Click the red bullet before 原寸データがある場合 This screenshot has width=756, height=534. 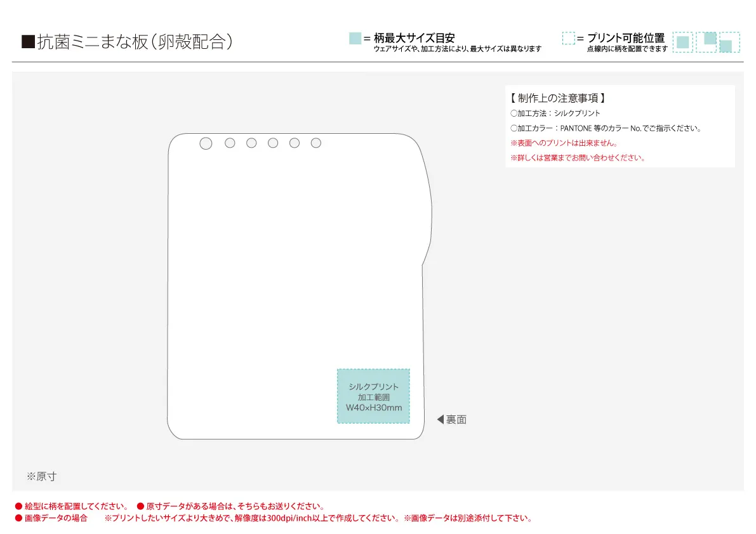(x=140, y=507)
